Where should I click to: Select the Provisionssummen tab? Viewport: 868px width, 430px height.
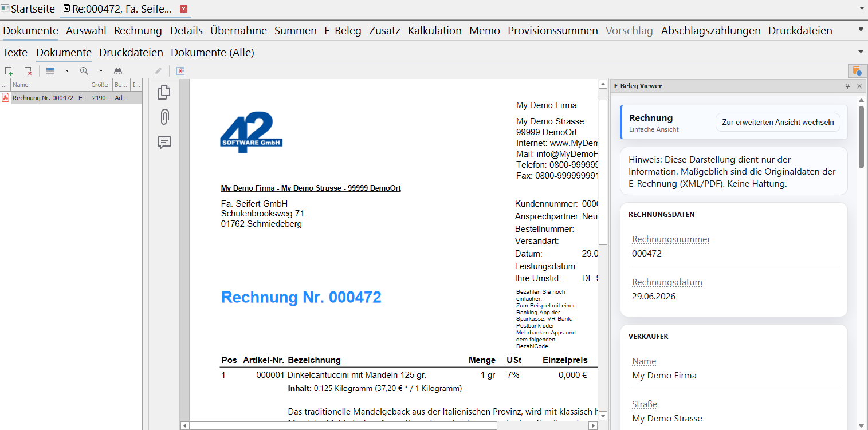(x=553, y=31)
